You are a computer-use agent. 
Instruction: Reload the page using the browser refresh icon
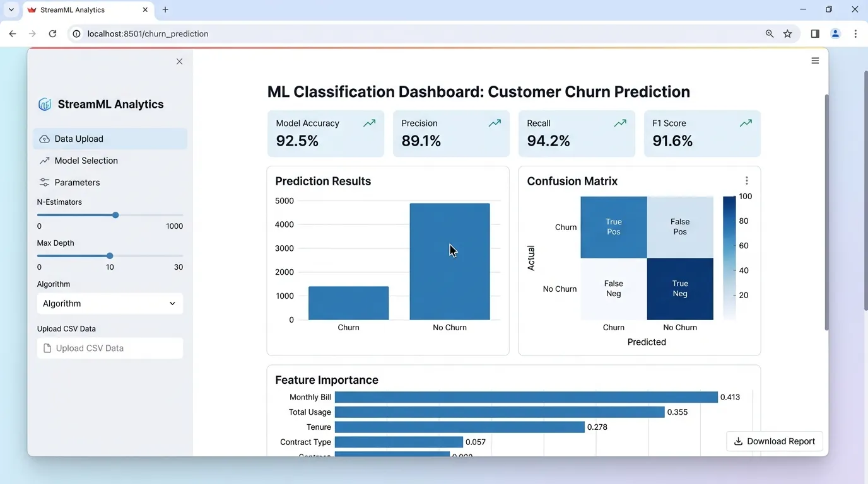(53, 34)
